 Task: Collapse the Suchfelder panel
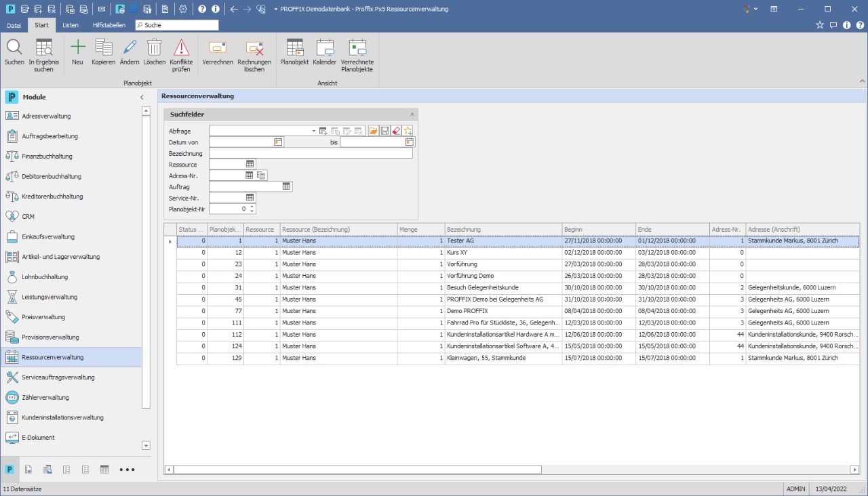pos(412,115)
